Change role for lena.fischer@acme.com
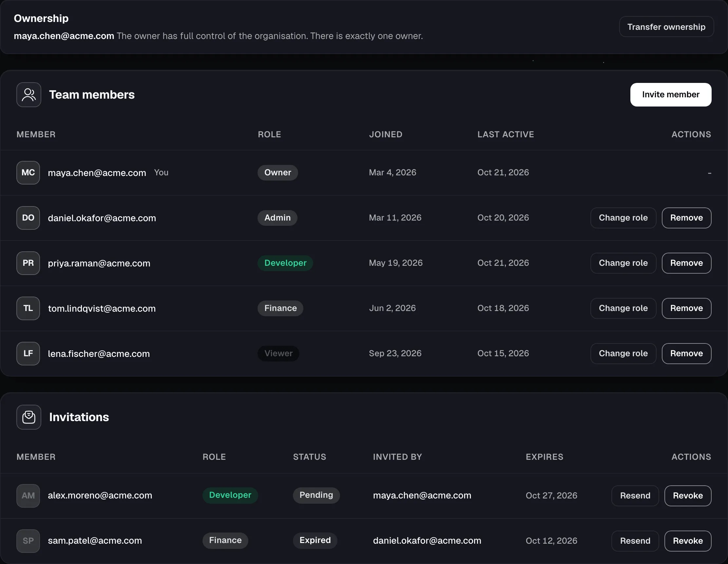Viewport: 728px width, 564px height. tap(623, 354)
